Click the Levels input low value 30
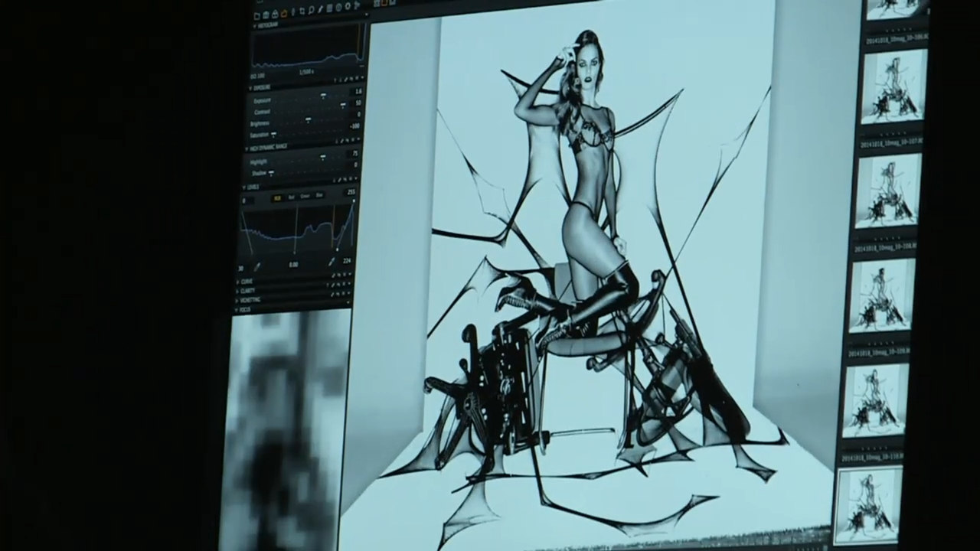Screen dimensions: 980x551 tap(241, 268)
